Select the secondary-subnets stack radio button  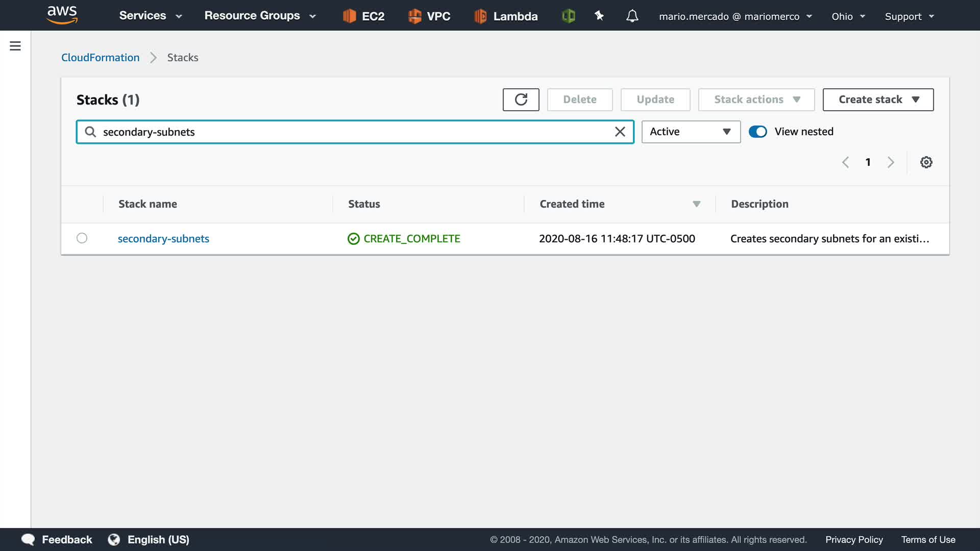[82, 238]
